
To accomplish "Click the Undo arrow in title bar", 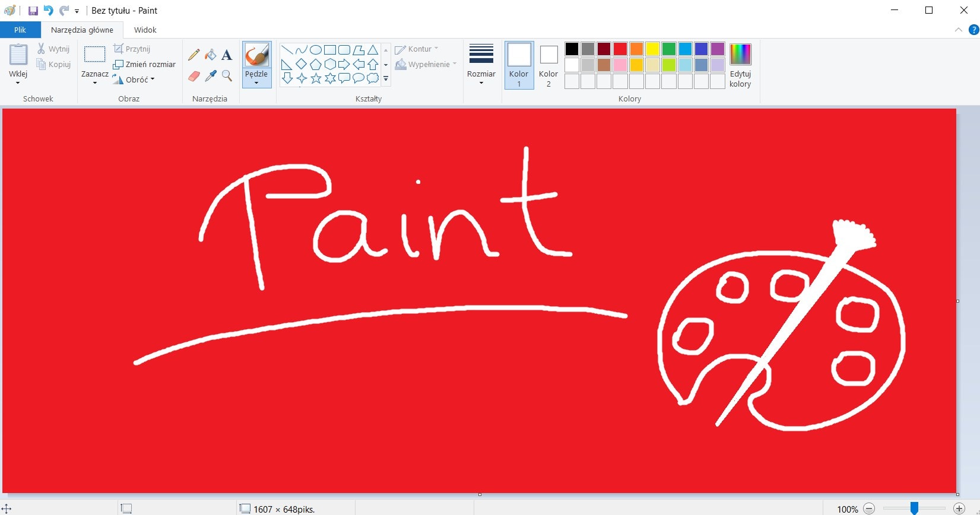I will 49,11.
